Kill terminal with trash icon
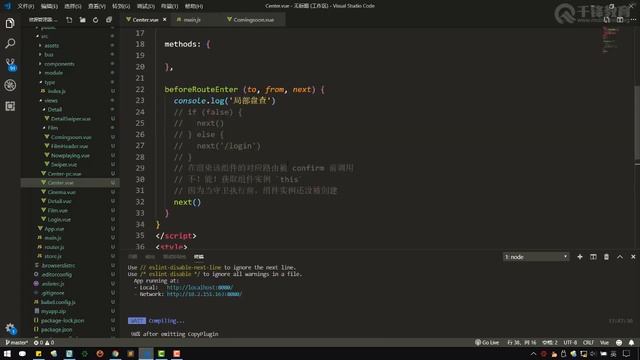Image resolution: width=640 pixels, height=360 pixels. point(606,257)
